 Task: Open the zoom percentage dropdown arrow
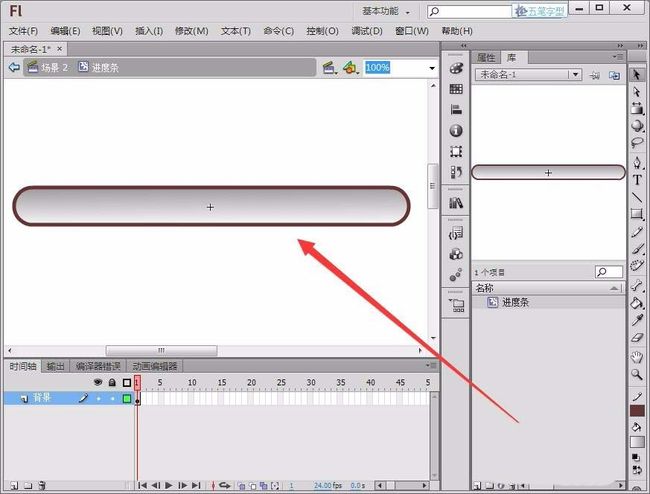(432, 68)
